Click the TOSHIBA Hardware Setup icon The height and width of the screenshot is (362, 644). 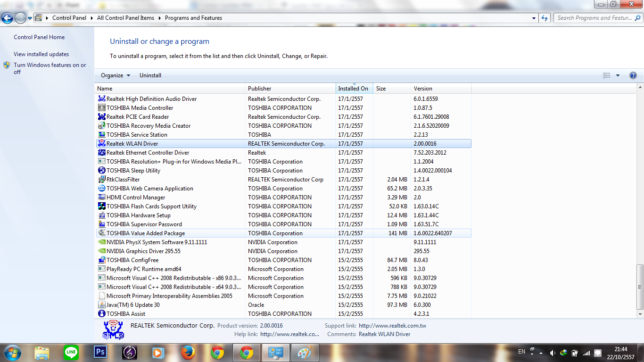(x=101, y=215)
